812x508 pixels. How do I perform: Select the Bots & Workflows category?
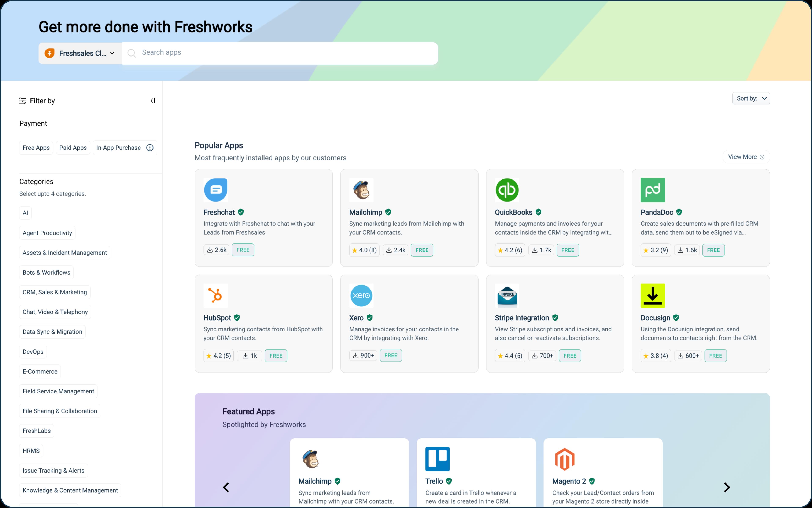pyautogui.click(x=46, y=272)
